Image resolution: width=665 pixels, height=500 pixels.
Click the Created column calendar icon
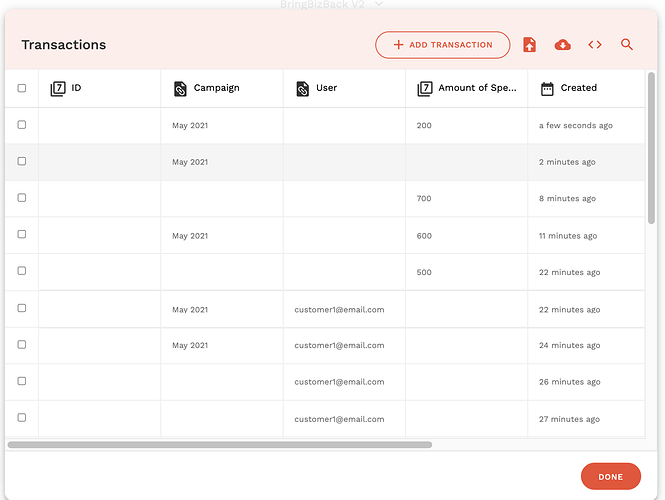(547, 89)
